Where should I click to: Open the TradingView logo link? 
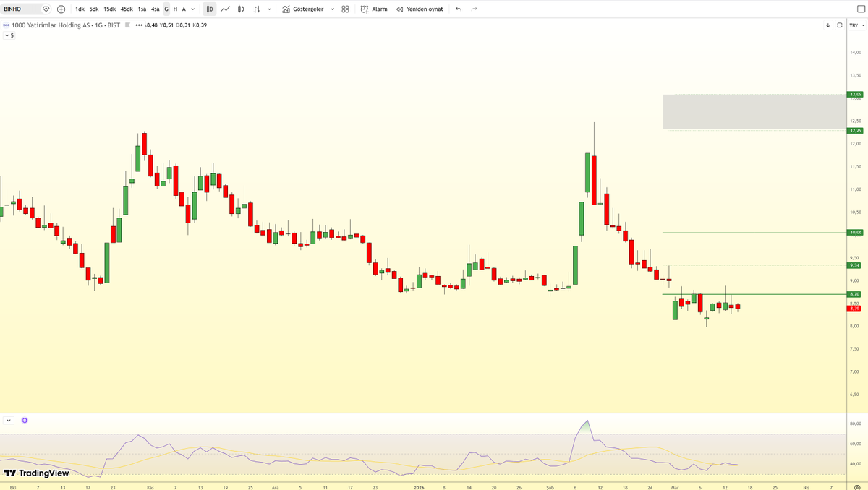[x=36, y=473]
